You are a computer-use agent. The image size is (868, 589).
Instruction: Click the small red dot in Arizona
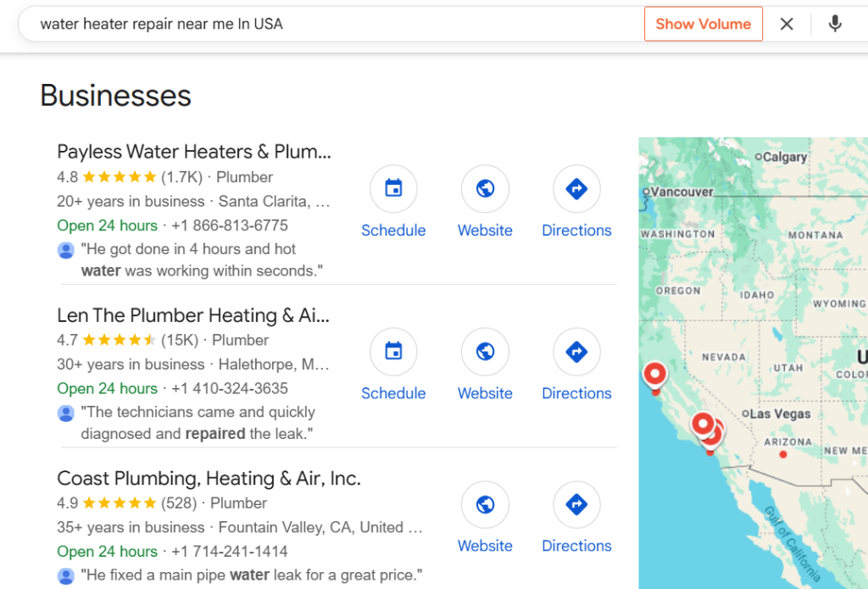coord(783,454)
